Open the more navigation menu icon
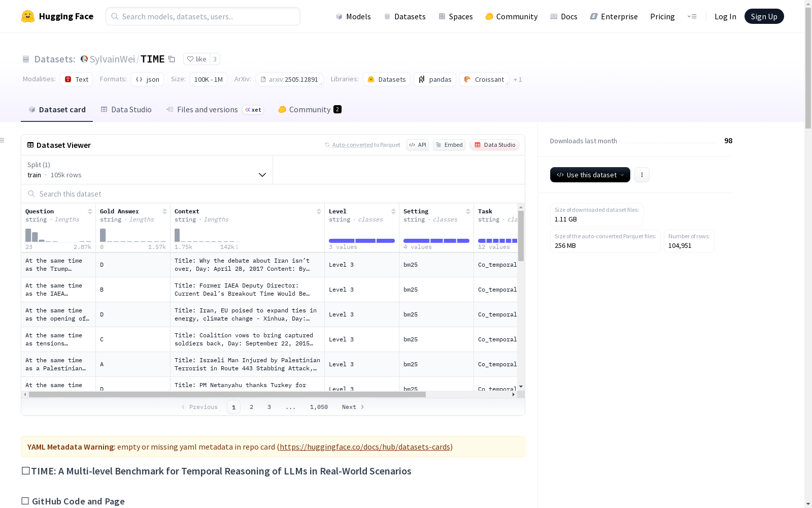This screenshot has height=508, width=812. click(x=692, y=16)
